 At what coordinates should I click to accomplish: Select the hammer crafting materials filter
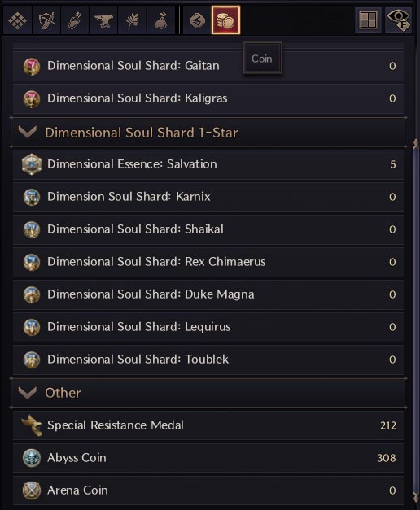click(75, 20)
